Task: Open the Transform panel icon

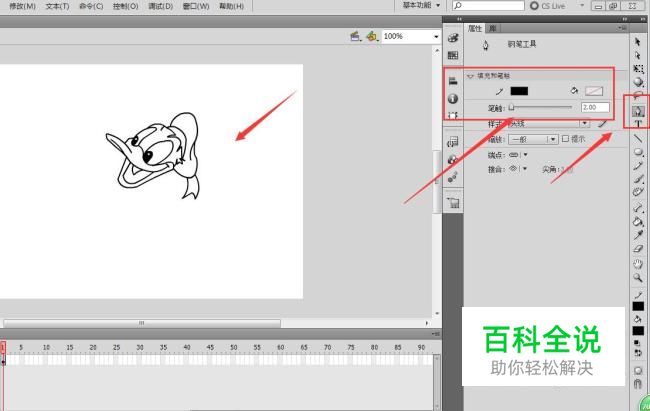Action: click(453, 115)
